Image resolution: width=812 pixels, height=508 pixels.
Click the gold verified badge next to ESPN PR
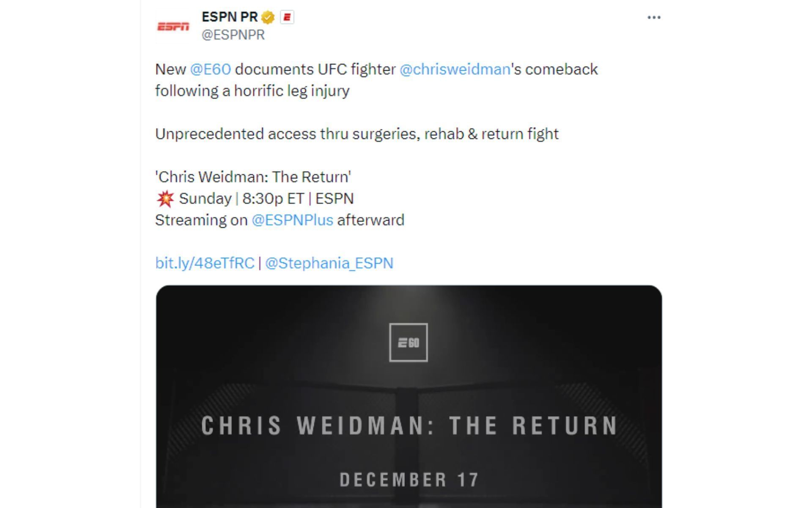pos(268,17)
